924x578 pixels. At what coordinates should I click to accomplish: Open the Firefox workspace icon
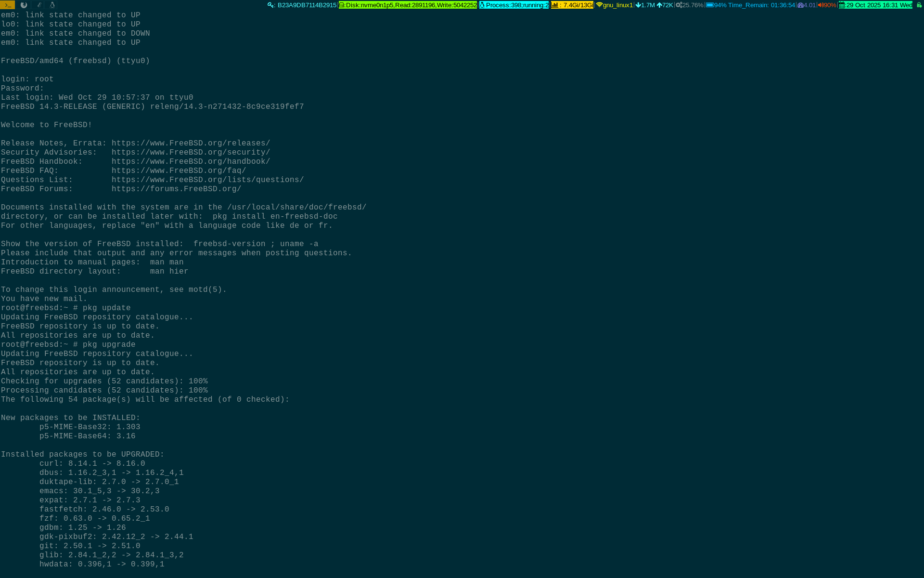click(x=24, y=5)
